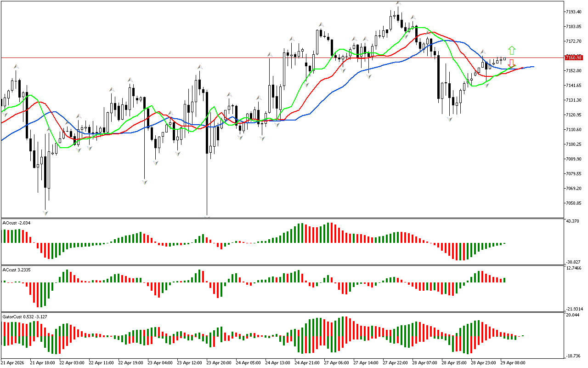
Task: Click the 7193.40 price scale label
Action: [x=573, y=11]
